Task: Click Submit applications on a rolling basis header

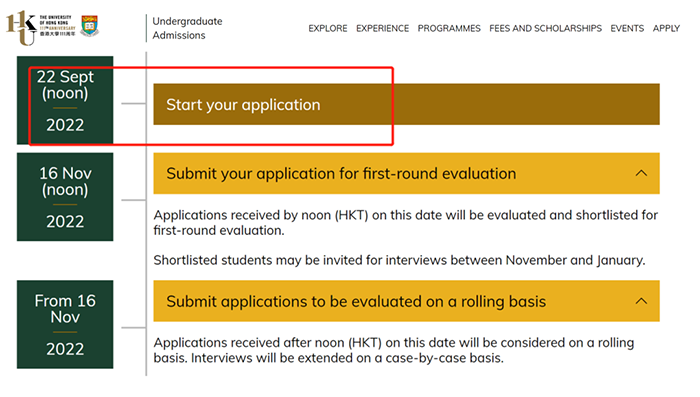Action: click(406, 301)
